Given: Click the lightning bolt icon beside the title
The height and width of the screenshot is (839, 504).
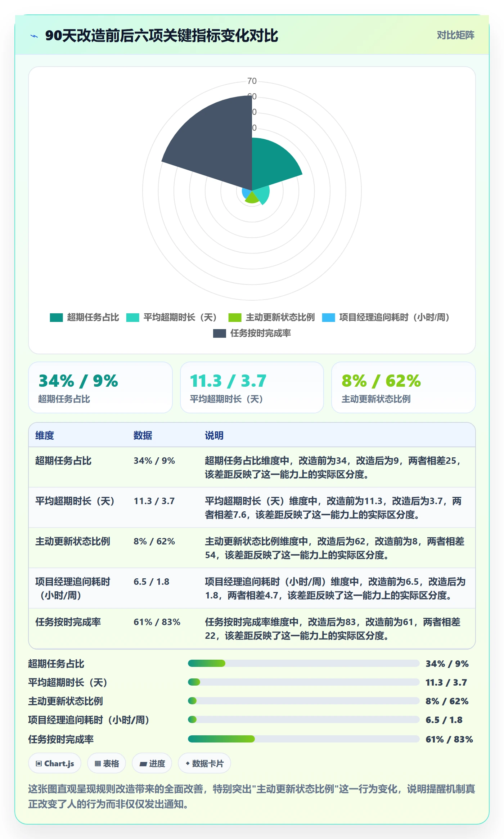Looking at the screenshot, I should coord(34,36).
